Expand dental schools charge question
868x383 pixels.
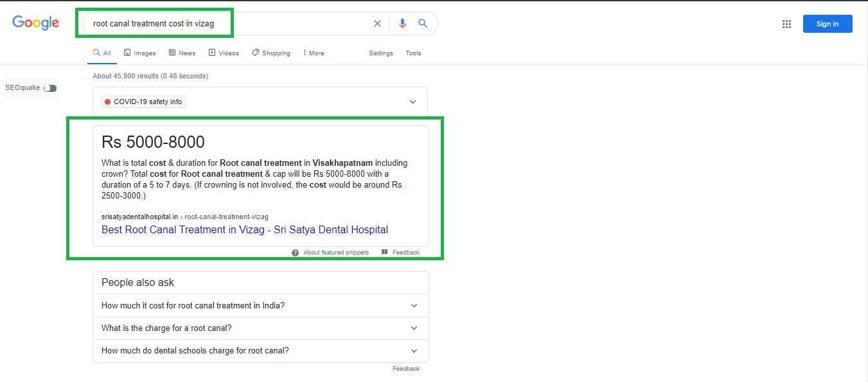(260, 351)
